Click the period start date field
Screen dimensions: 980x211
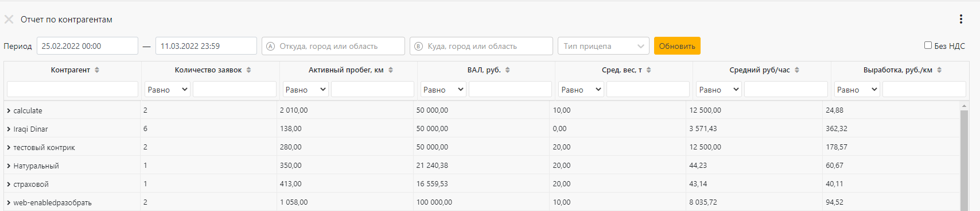pos(87,46)
